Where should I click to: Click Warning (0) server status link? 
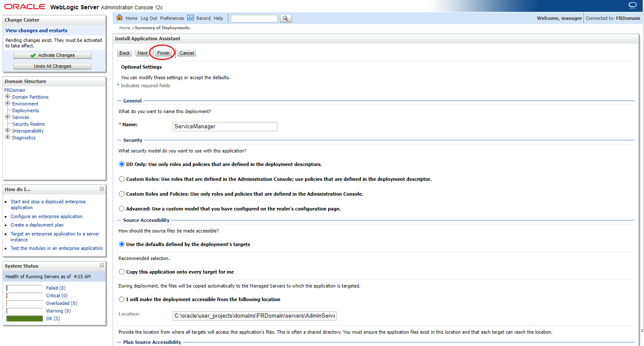pyautogui.click(x=58, y=311)
